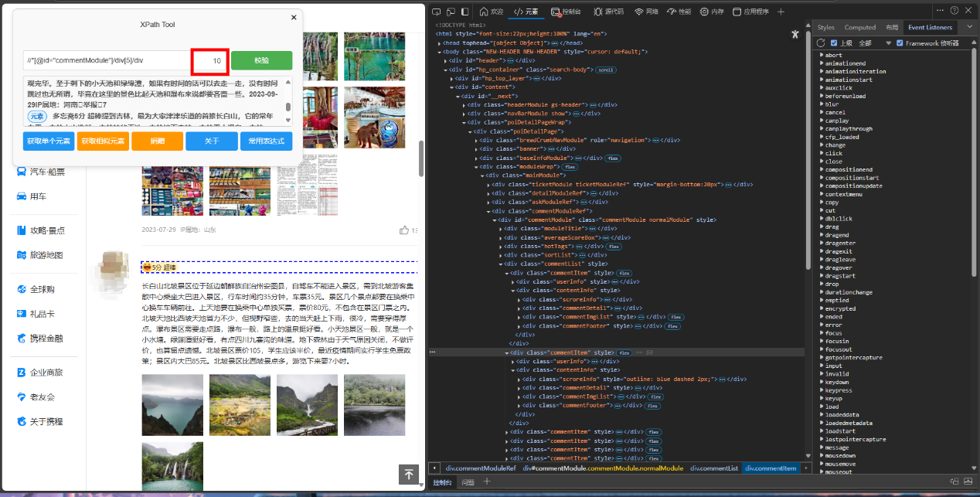The height and width of the screenshot is (497, 980).
Task: Expand the abort event listener entry
Action: click(822, 56)
